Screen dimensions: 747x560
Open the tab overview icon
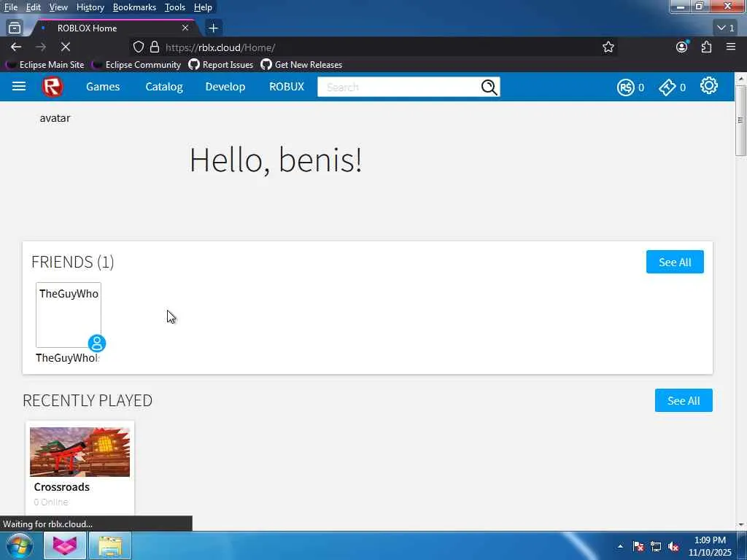(x=15, y=28)
